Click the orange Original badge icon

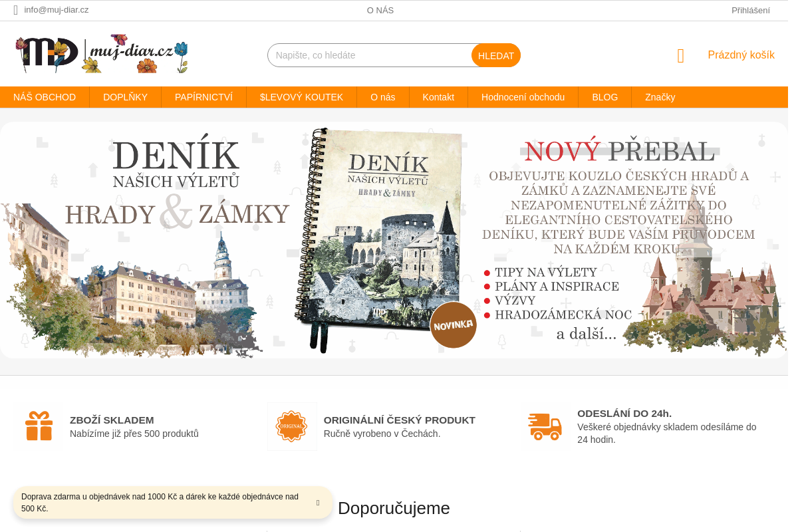[x=292, y=426]
